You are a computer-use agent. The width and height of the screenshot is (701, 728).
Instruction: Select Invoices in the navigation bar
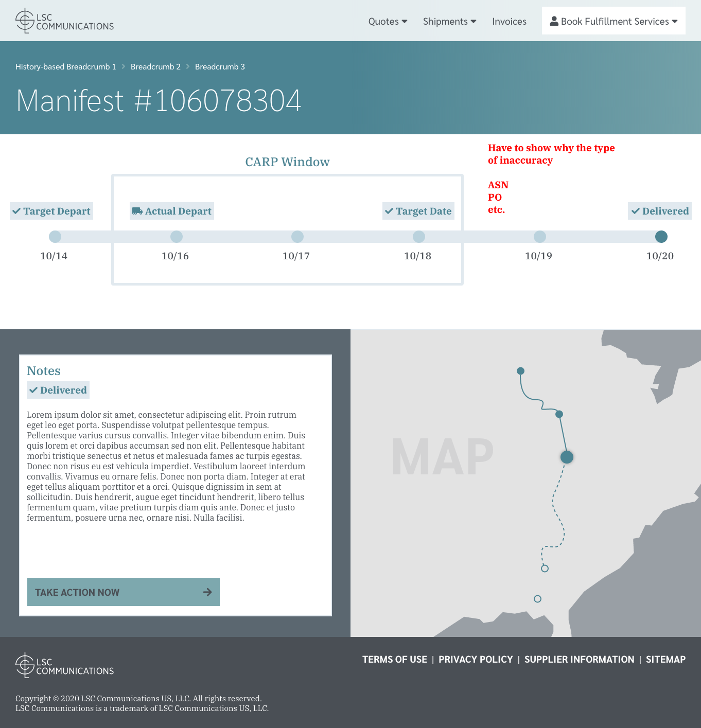[x=509, y=21]
